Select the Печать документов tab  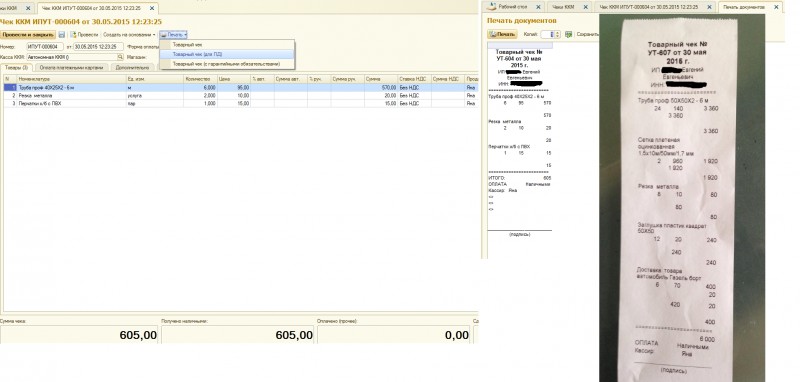pos(750,7)
